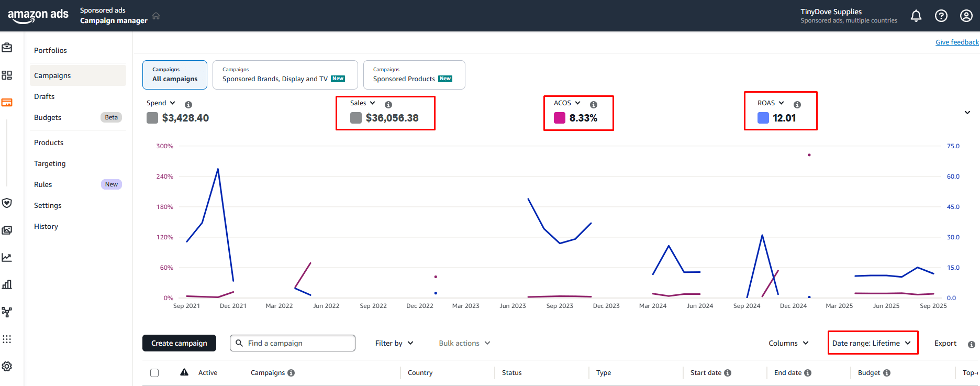This screenshot has width=980, height=386.
Task: Go to home via the house icon
Action: coord(156,16)
